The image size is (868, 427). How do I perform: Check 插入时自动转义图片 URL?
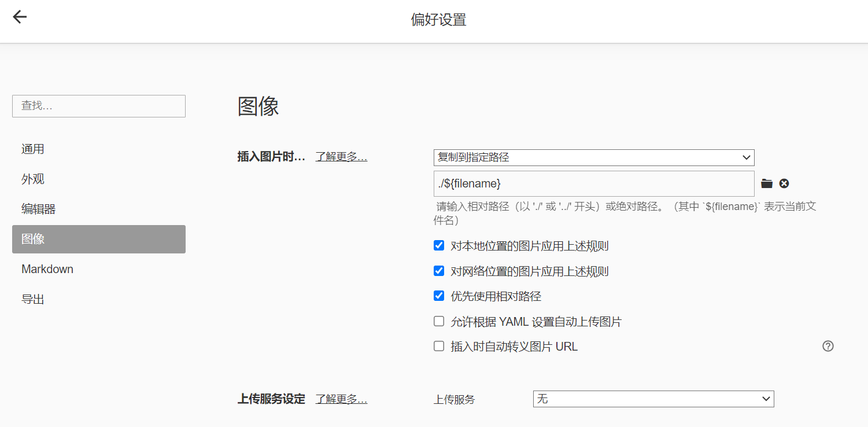(x=438, y=346)
